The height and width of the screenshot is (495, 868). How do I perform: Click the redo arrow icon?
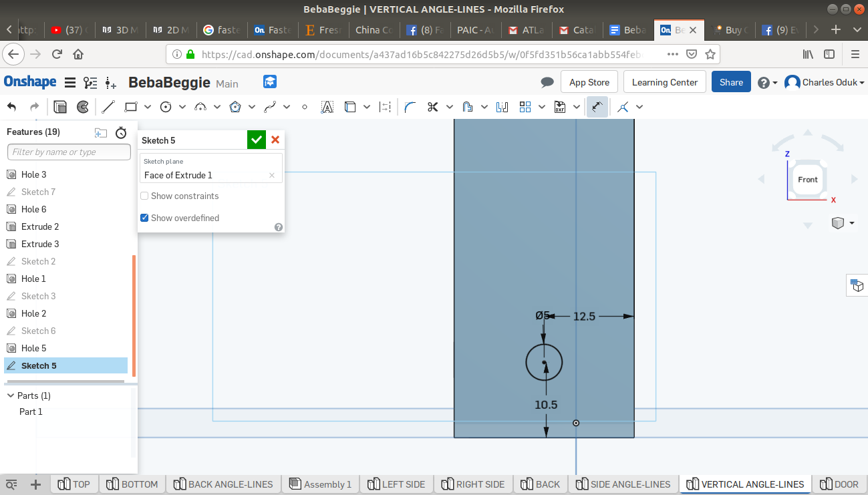pyautogui.click(x=35, y=107)
